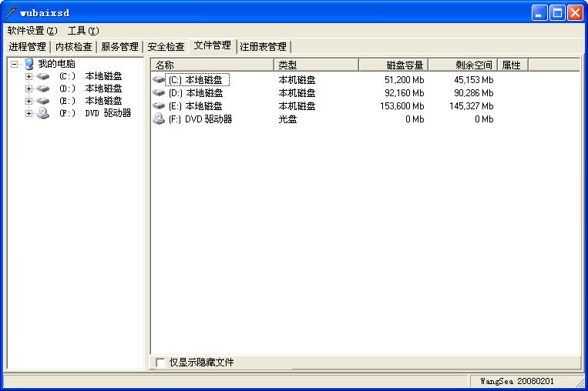Open the 软件设置 menu
The height and width of the screenshot is (391, 588).
(x=32, y=31)
